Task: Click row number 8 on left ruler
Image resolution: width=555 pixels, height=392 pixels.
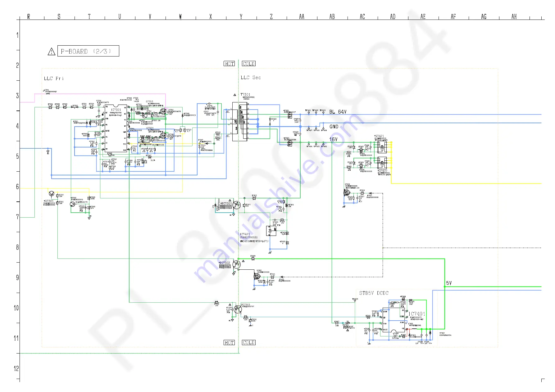Action: coord(17,247)
